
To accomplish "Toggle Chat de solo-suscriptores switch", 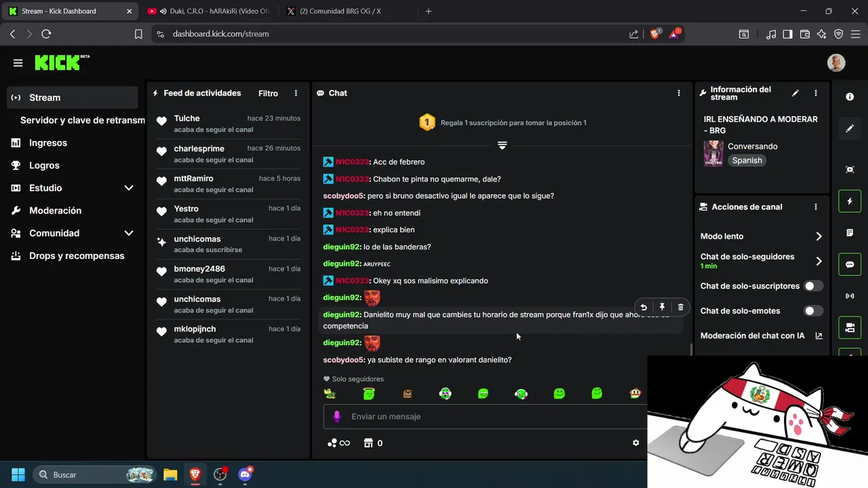I will click(813, 286).
